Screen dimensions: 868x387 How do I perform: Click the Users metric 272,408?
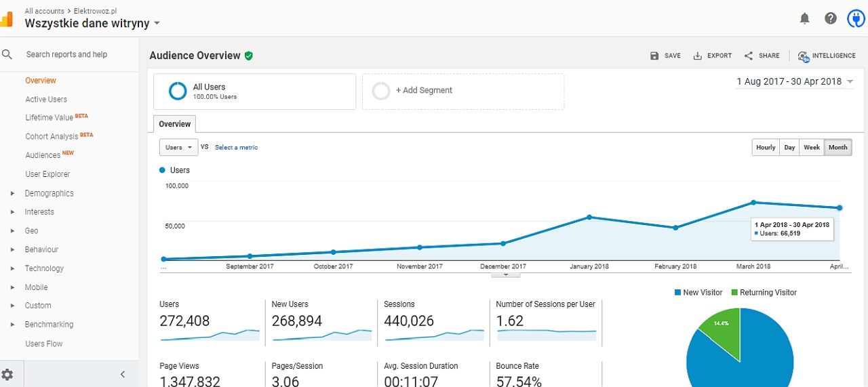coord(184,321)
